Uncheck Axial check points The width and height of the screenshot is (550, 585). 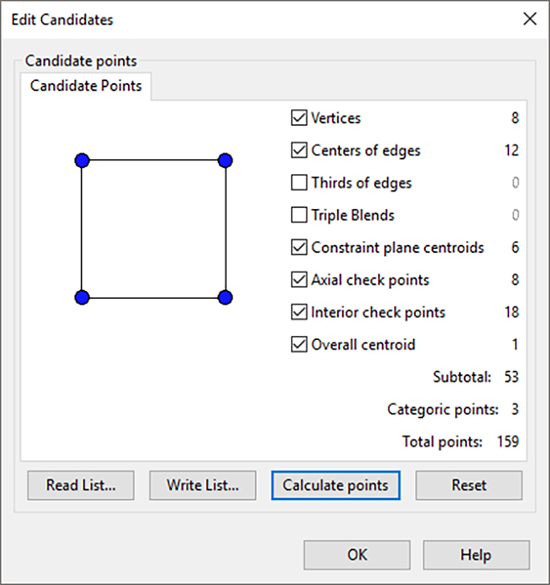coord(299,280)
